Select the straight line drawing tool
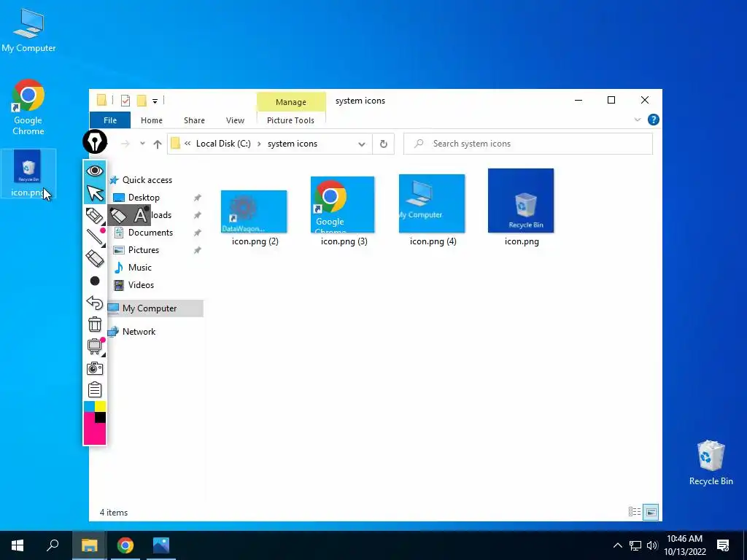 click(95, 237)
